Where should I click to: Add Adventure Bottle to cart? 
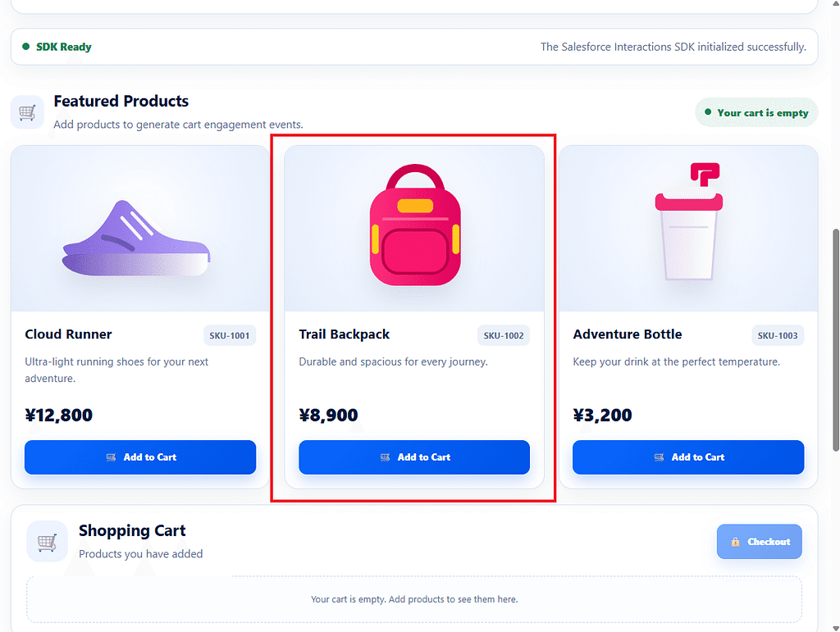click(688, 457)
